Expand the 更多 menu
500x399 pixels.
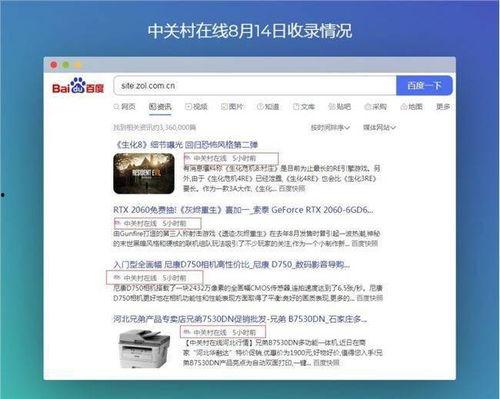click(x=443, y=107)
